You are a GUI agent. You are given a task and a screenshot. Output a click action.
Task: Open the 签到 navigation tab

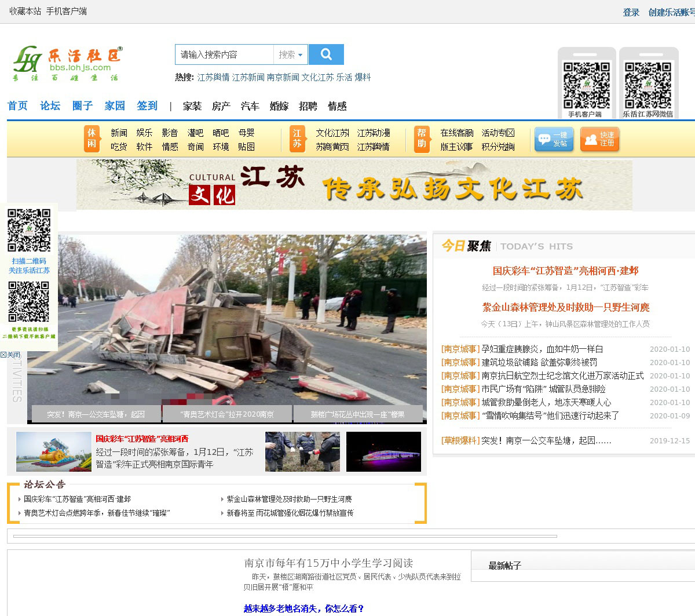[147, 105]
